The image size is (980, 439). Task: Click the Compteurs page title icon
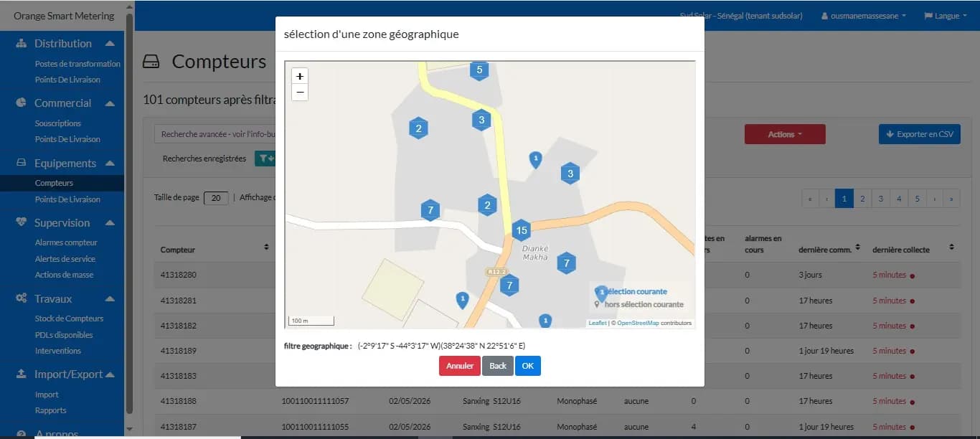(x=151, y=62)
